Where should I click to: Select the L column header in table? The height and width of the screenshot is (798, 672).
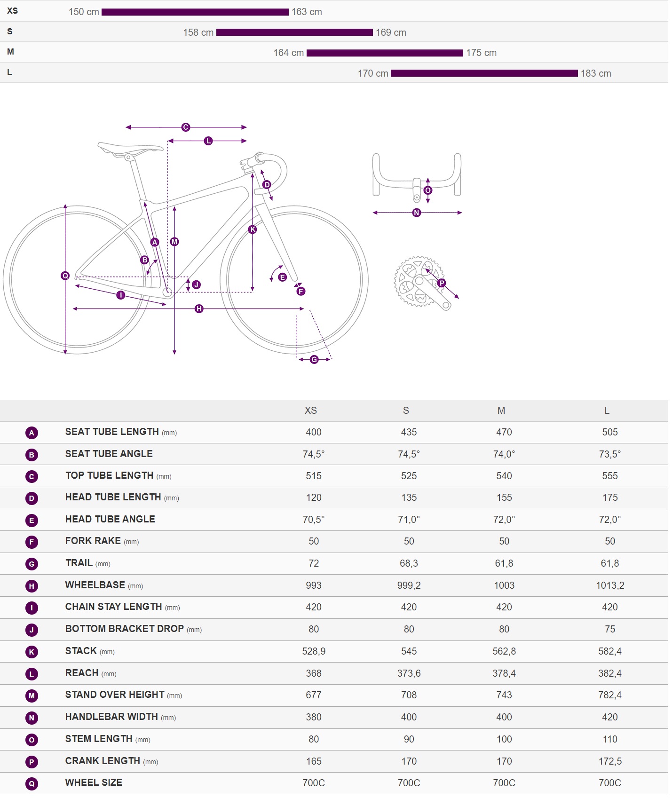pos(607,411)
